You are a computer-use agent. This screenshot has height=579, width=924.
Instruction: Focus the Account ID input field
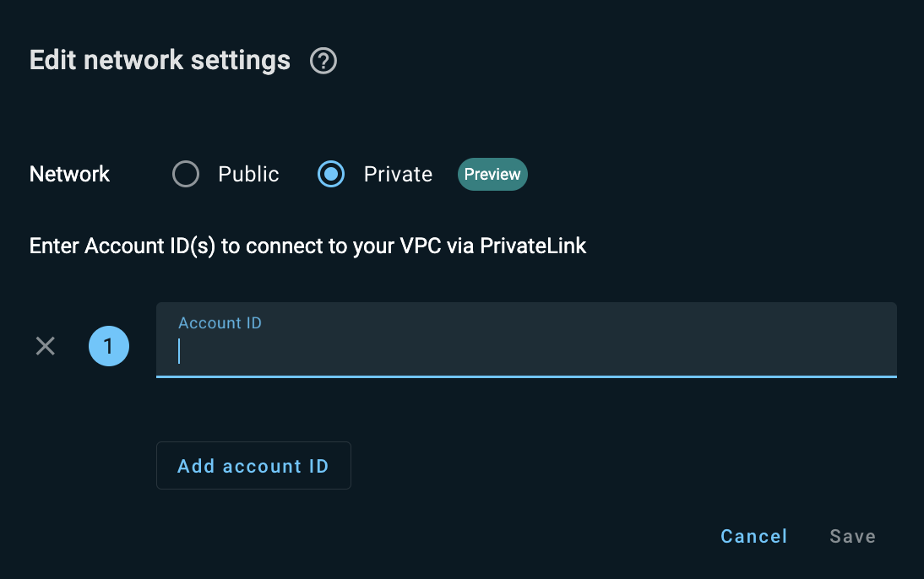pos(526,340)
